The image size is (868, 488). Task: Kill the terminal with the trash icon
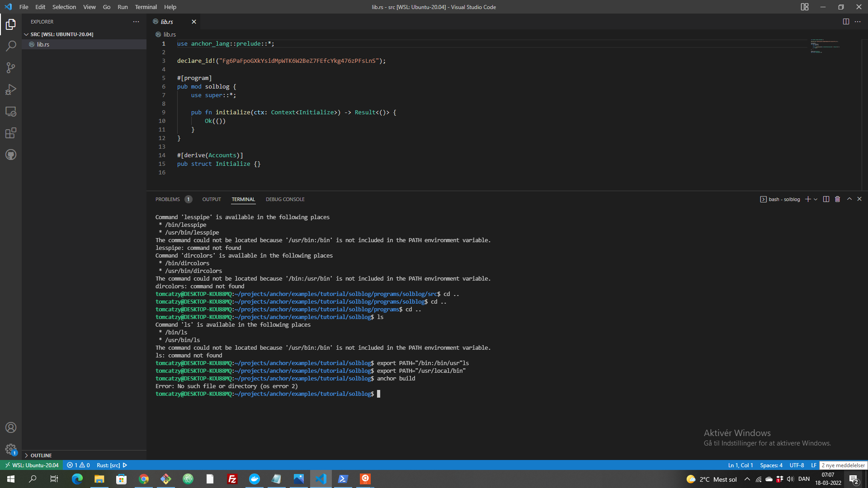tap(837, 199)
